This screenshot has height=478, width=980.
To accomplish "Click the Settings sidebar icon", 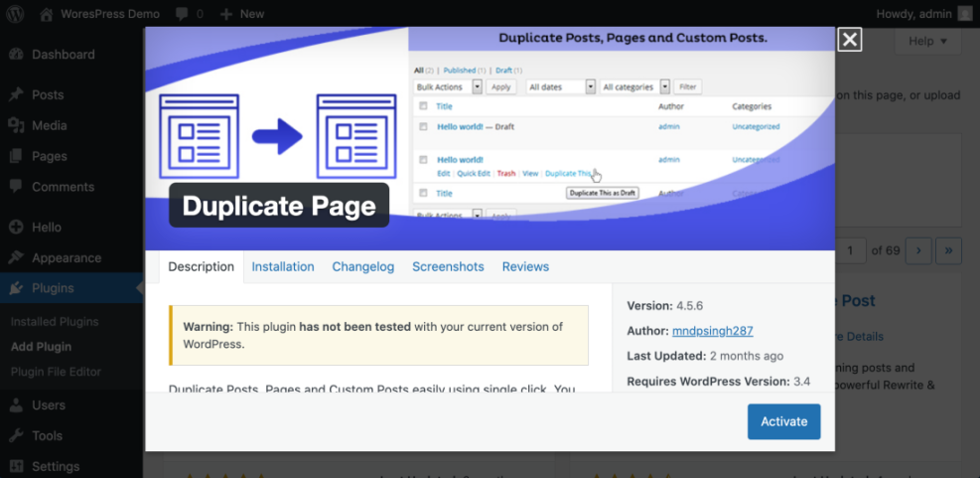I will tap(16, 466).
